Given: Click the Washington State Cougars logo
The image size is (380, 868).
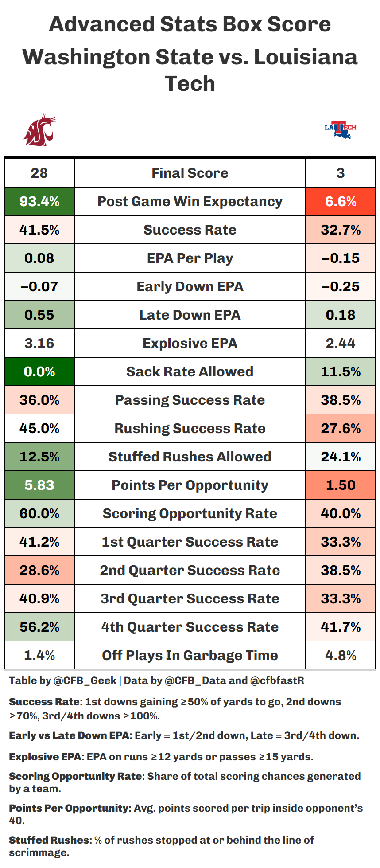Looking at the screenshot, I should 39,130.
